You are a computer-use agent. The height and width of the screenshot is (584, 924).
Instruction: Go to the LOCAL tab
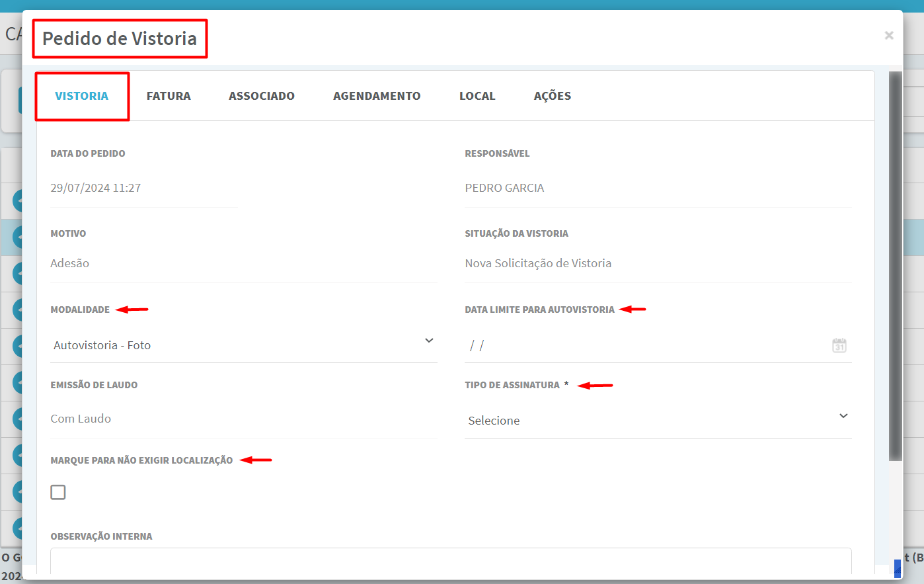click(477, 96)
